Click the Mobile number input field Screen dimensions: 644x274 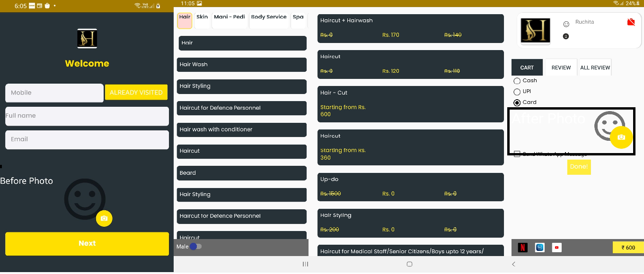tap(54, 93)
